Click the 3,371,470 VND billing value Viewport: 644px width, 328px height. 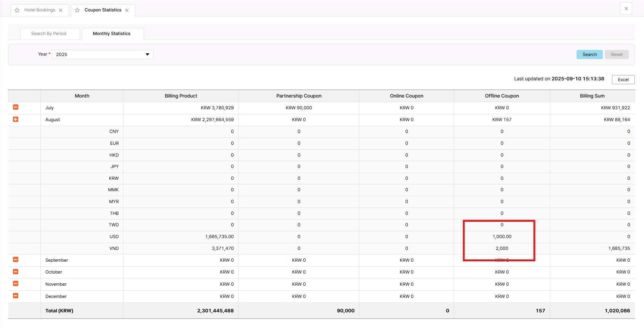pyautogui.click(x=223, y=248)
